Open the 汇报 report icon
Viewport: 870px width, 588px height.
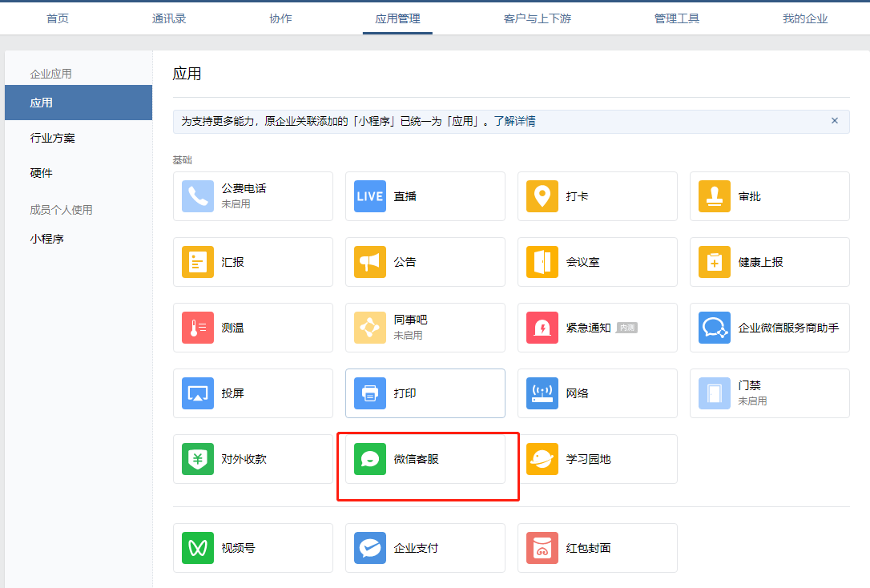click(198, 262)
